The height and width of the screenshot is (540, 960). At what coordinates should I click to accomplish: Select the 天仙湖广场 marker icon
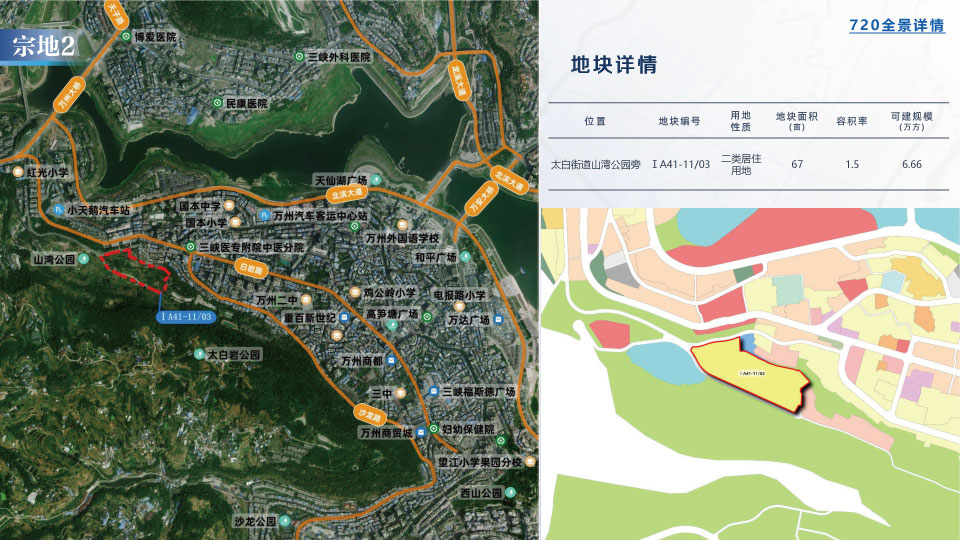tap(376, 180)
